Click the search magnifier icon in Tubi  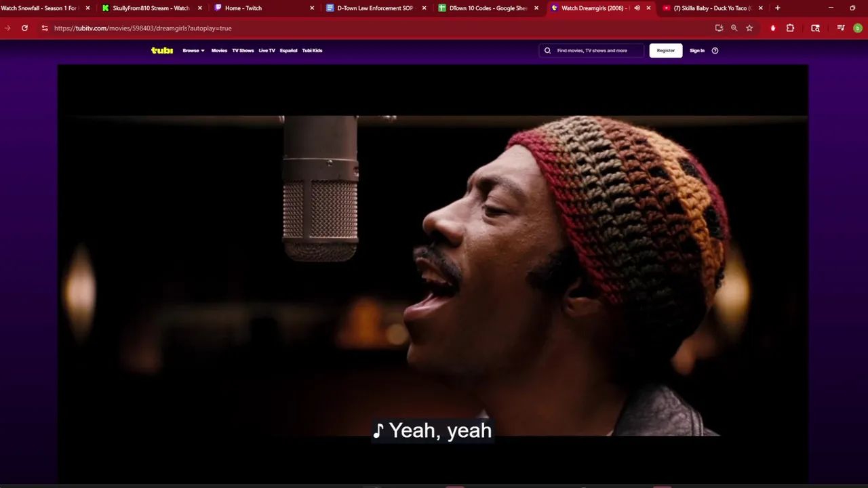pos(547,50)
